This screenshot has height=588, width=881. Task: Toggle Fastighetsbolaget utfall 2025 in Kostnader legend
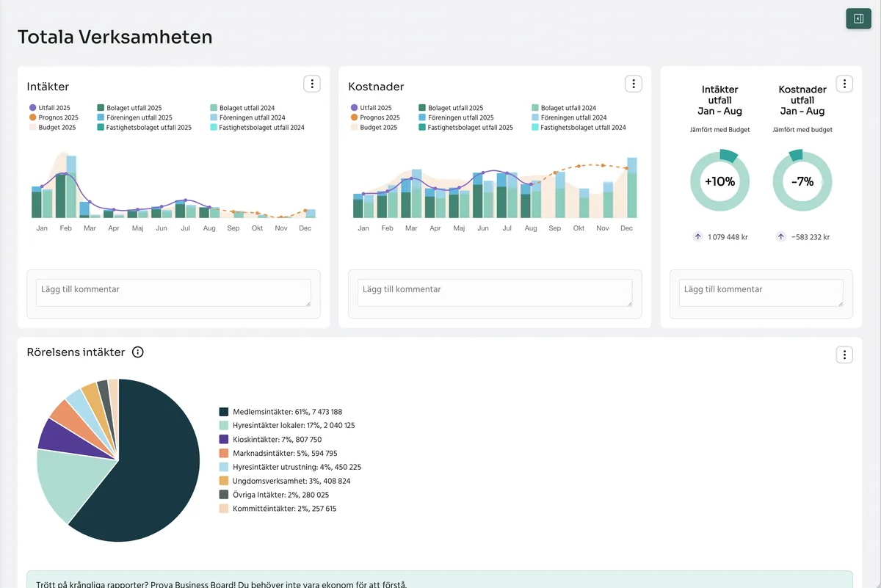(465, 127)
